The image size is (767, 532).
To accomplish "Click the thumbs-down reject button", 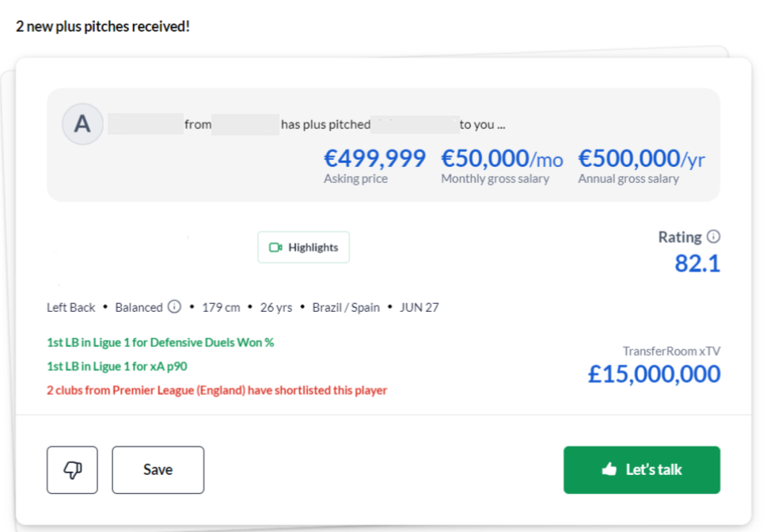I will [x=72, y=469].
